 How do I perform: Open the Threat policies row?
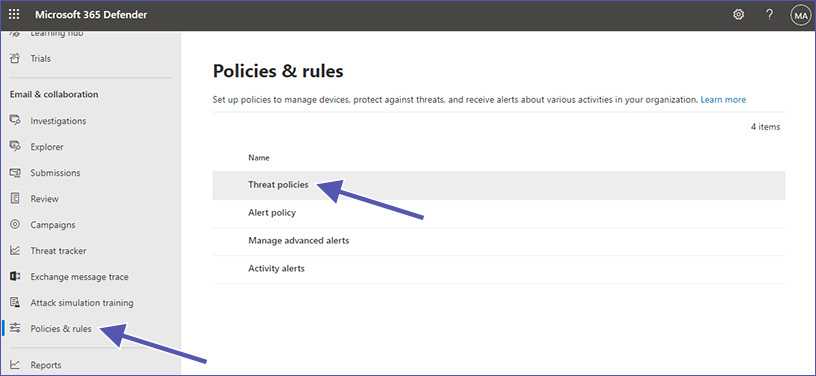tap(499, 185)
